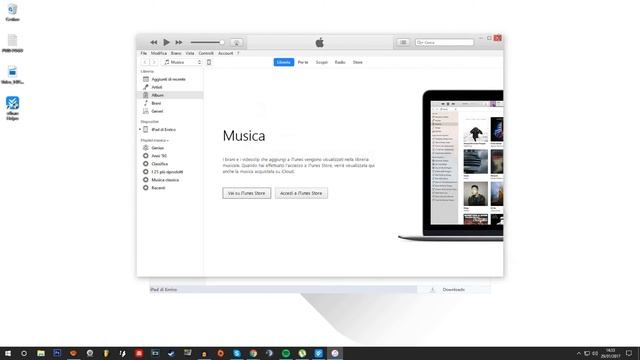Click the iPad device icon in toolbar
Screen dimensions: 640x360
[209, 62]
